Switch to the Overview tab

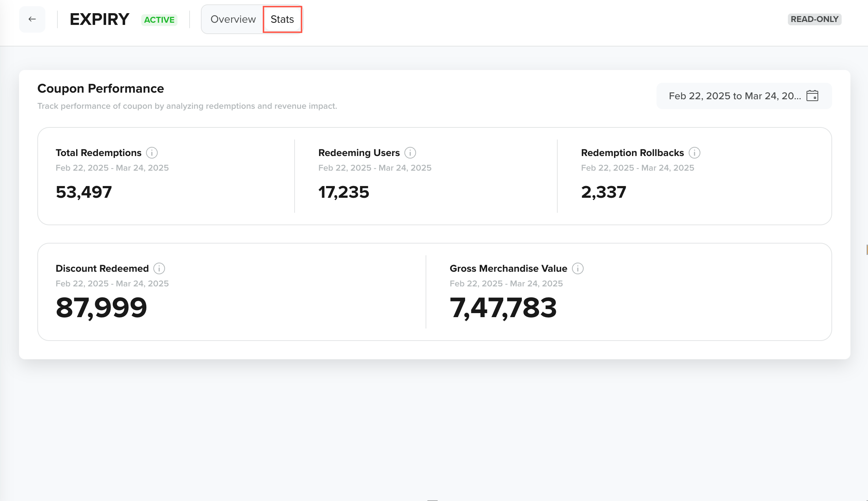pos(233,19)
